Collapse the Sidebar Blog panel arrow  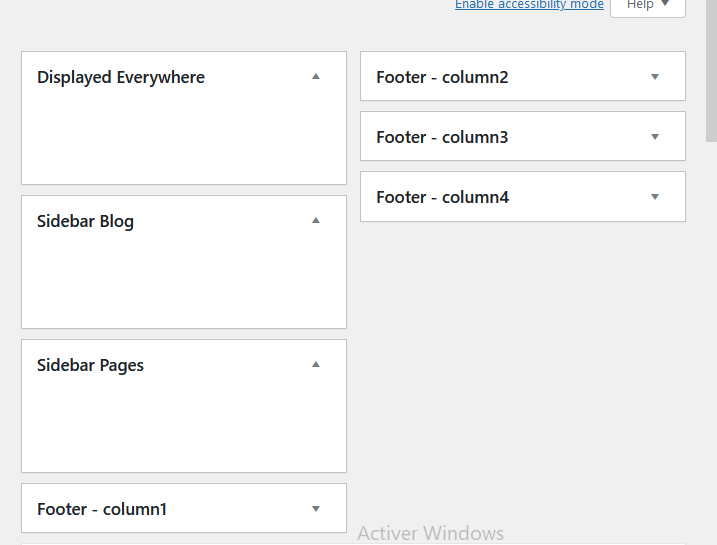pyautogui.click(x=316, y=221)
